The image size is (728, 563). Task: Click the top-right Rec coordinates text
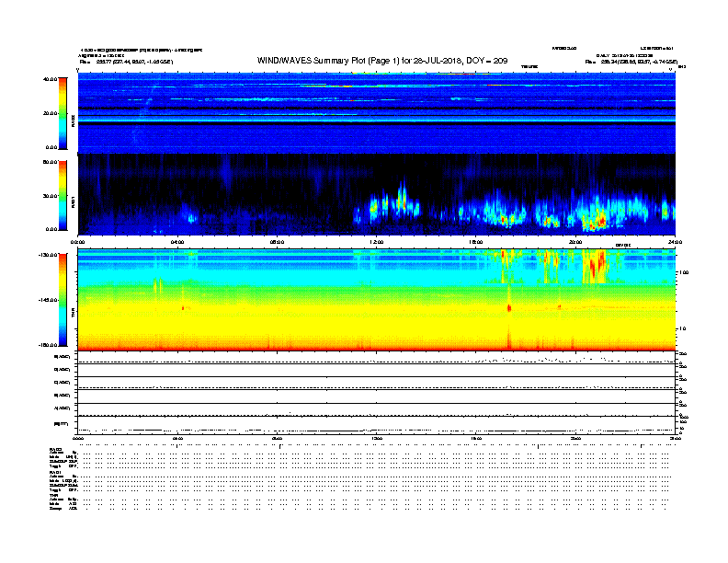click(x=631, y=62)
